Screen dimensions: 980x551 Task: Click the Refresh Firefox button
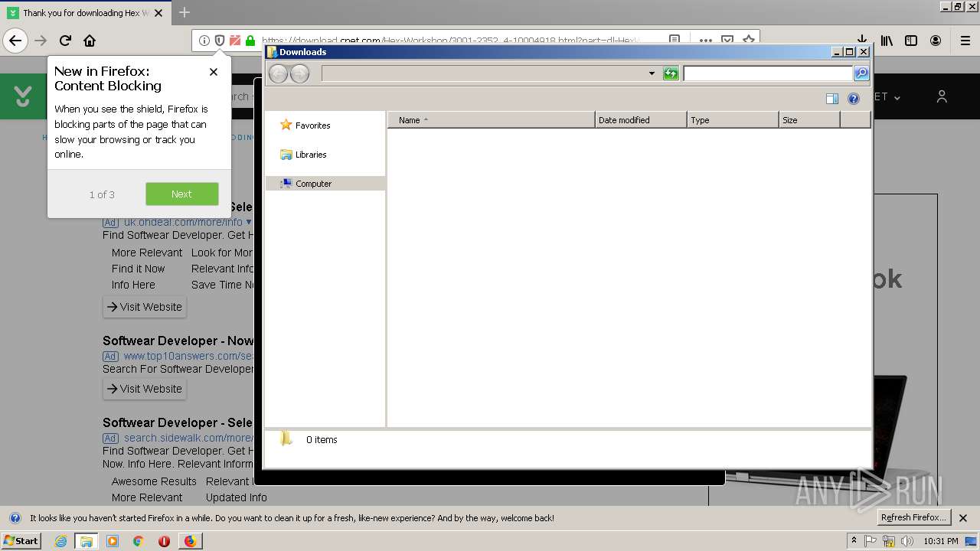click(913, 517)
